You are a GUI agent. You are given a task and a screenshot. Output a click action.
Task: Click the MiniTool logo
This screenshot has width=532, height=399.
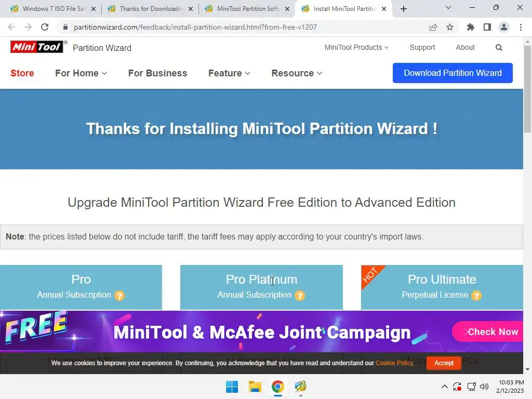[37, 47]
